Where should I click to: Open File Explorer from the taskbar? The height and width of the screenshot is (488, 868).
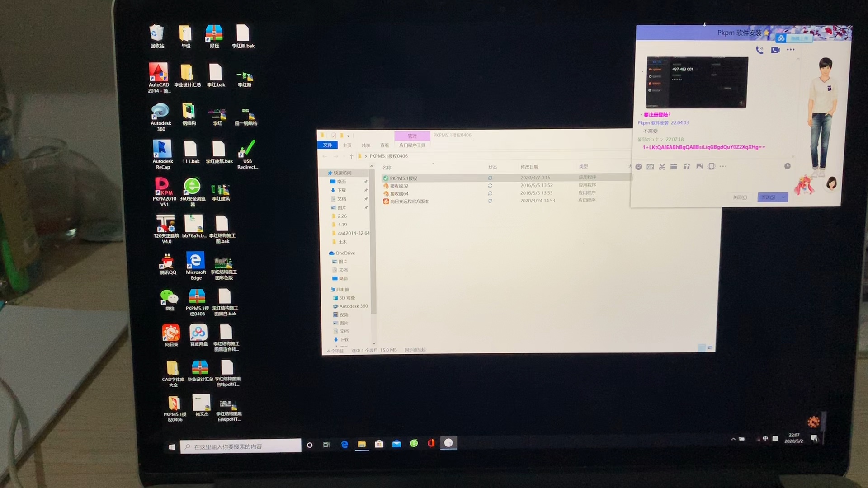tap(362, 444)
